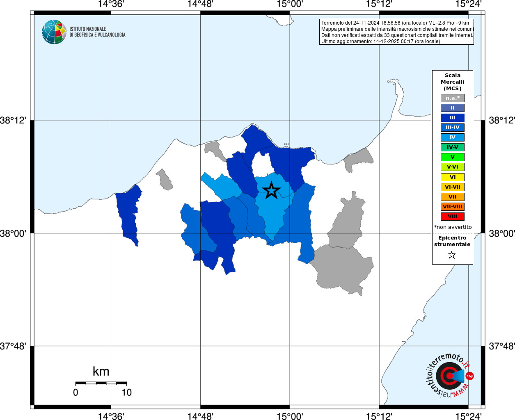Click the right 37°48' latitude label
The width and height of the screenshot is (515, 420).
(x=501, y=346)
